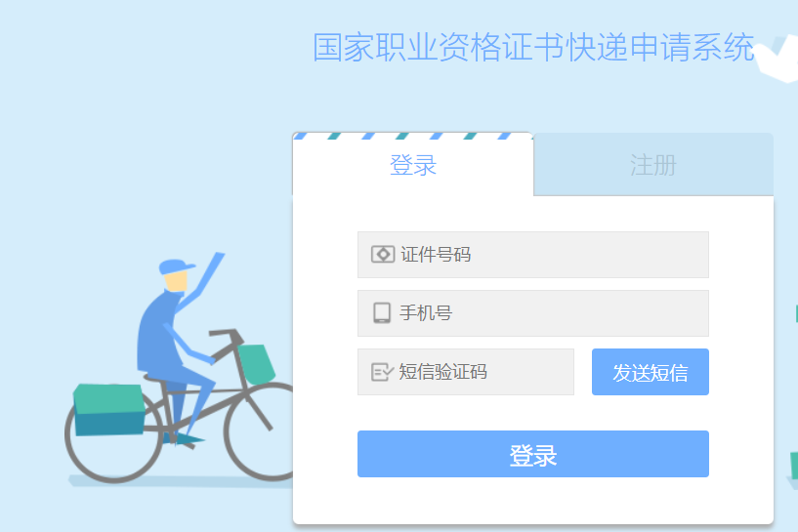Click the SMS checklist icon beside 短信验证码
Screen dimensions: 798x532
click(382, 372)
